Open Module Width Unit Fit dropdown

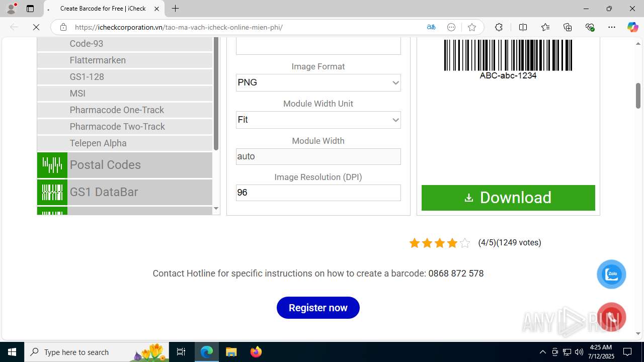318,120
